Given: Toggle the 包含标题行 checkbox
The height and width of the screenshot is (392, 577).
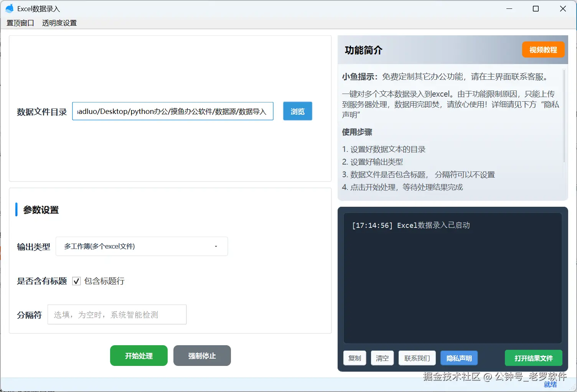Looking at the screenshot, I should (x=76, y=281).
